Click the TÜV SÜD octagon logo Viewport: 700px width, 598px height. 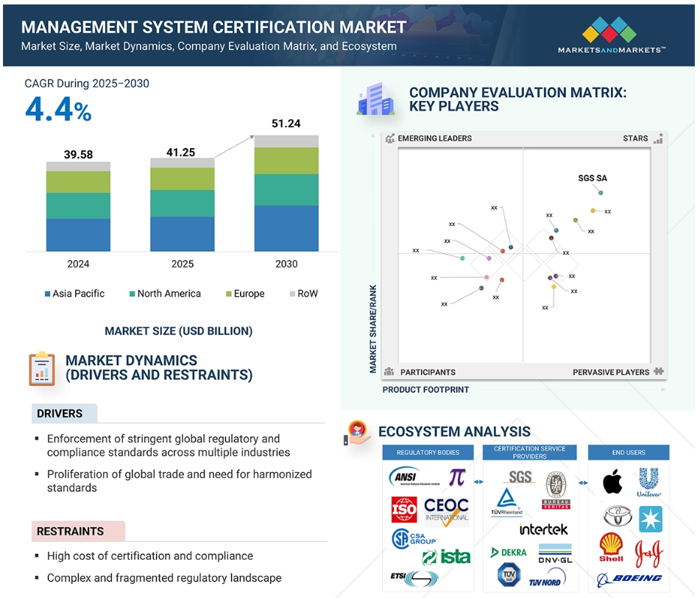(509, 574)
